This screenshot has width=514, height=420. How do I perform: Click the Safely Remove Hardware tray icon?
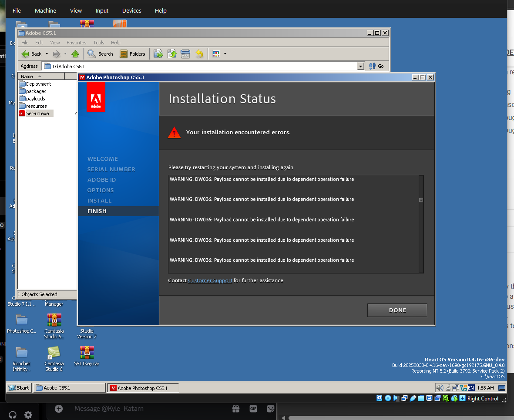click(448, 388)
